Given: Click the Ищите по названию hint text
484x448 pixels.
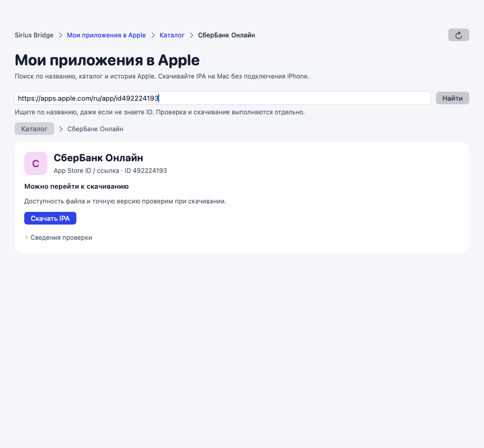Looking at the screenshot, I should tap(160, 112).
